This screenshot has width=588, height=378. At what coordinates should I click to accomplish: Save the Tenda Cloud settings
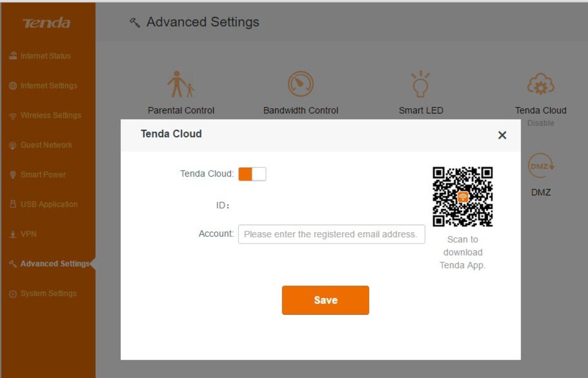point(325,300)
